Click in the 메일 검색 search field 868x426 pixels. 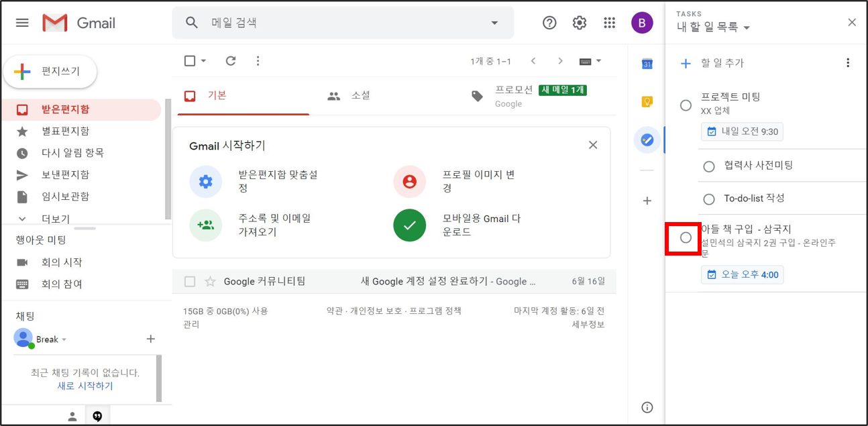point(342,23)
